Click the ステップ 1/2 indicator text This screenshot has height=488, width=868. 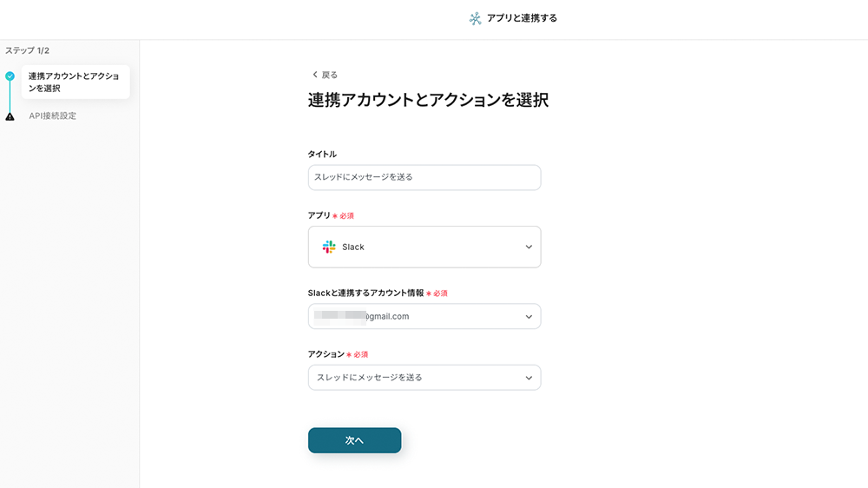click(x=28, y=50)
